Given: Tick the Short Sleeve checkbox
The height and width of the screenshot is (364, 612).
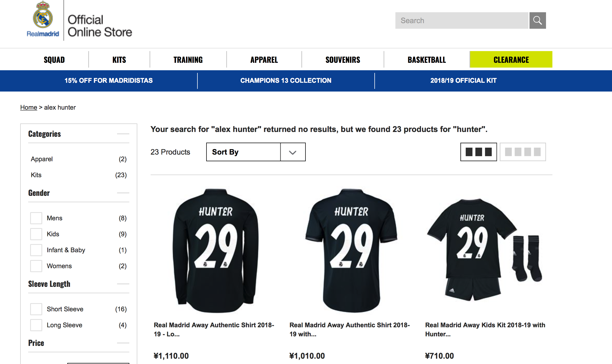Looking at the screenshot, I should tap(36, 309).
